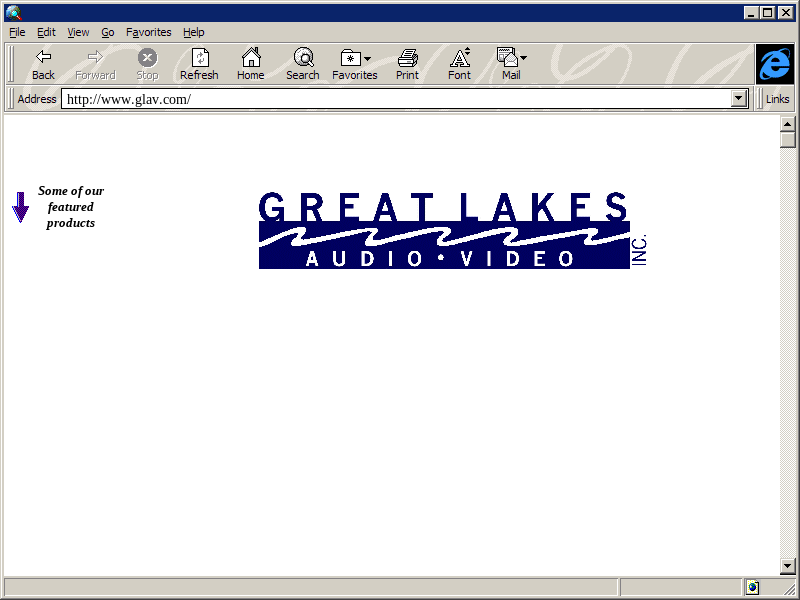800x600 pixels.
Task: Click the vertical scrollbar down arrow
Action: click(788, 566)
